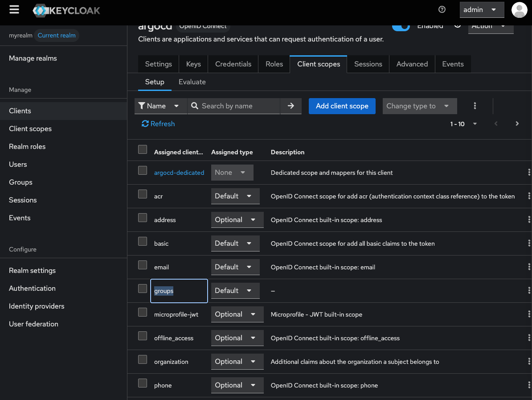Open kebab menu for phone row
The width and height of the screenshot is (532, 400).
[x=529, y=385]
